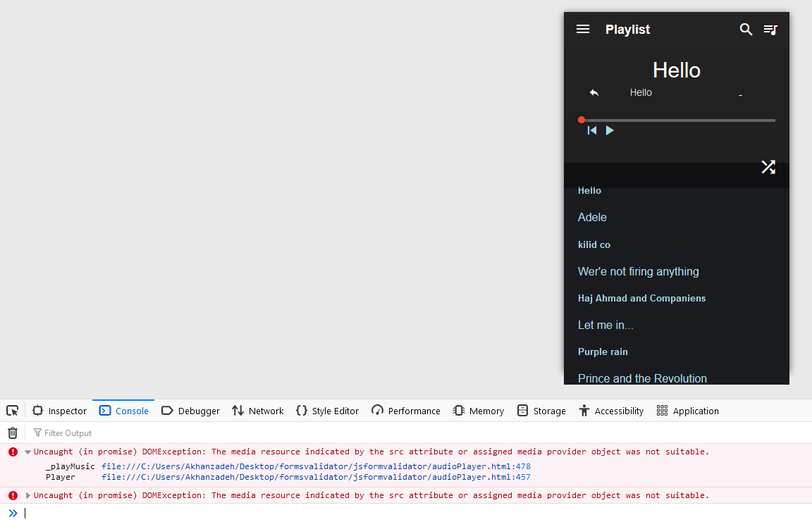Screen dimensions: 812x522
Task: Open the Style Editor tab
Action: (327, 411)
